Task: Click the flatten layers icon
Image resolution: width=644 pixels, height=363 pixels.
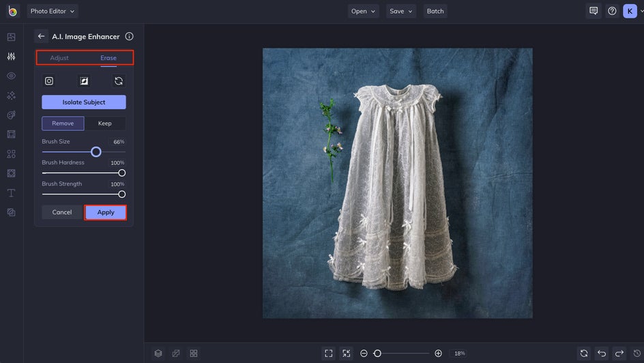Action: pyautogui.click(x=176, y=353)
